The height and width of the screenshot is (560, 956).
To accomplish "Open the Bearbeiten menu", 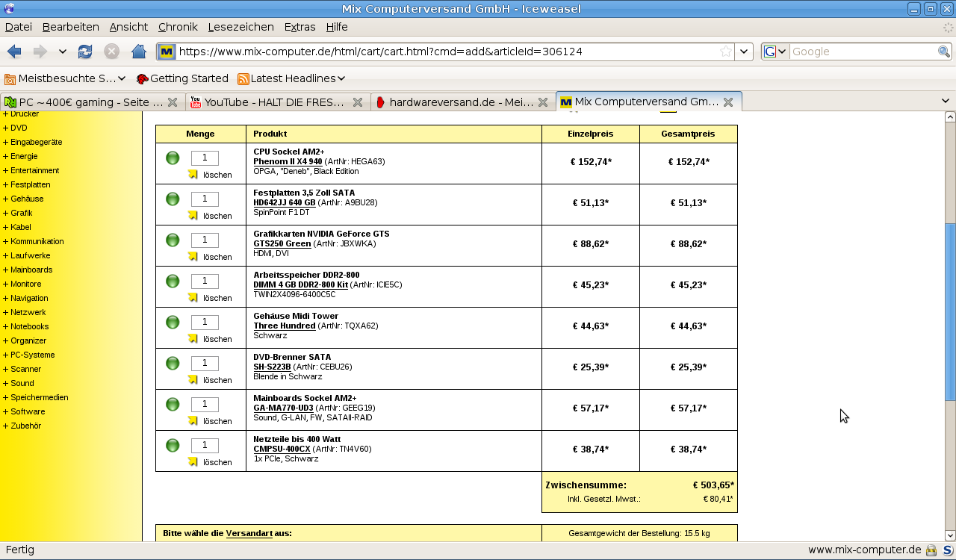I will [71, 27].
